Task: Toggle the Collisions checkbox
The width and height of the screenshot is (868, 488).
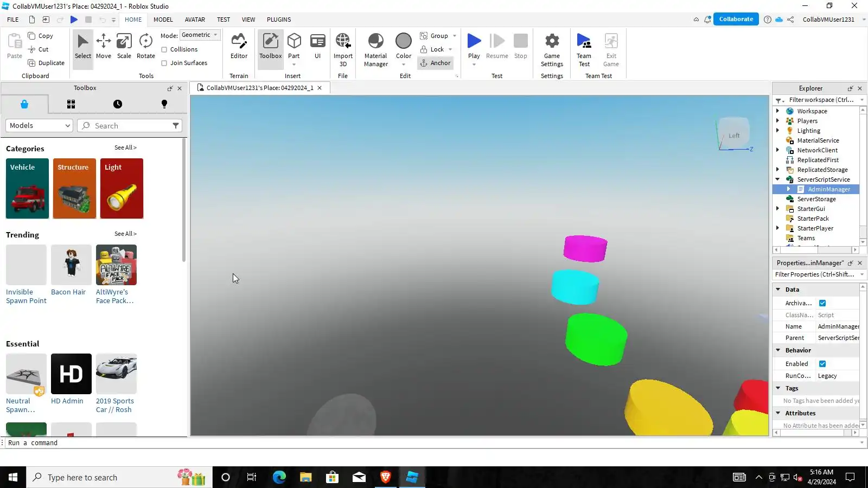Action: (x=164, y=49)
